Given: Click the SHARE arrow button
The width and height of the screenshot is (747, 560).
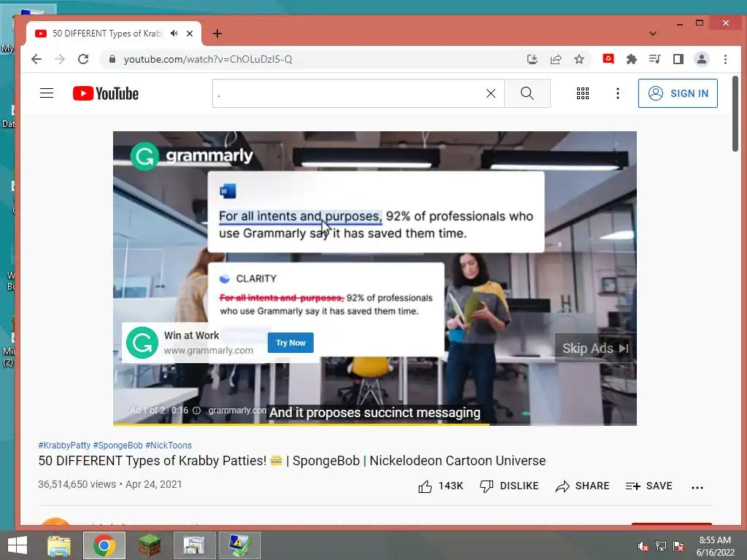Looking at the screenshot, I should (x=582, y=486).
